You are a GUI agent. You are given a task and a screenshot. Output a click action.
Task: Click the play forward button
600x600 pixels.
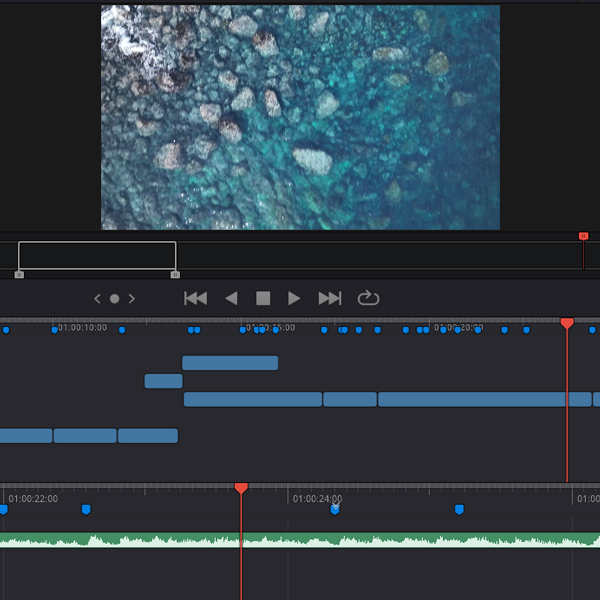pyautogui.click(x=294, y=298)
